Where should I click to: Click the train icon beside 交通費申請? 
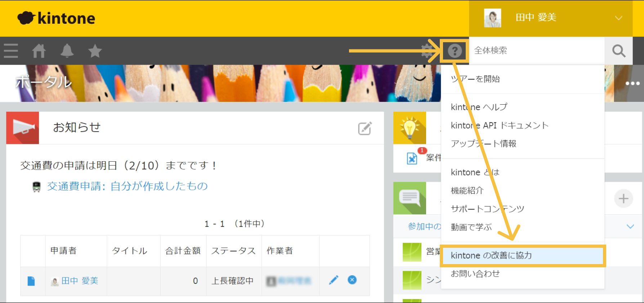point(36,187)
